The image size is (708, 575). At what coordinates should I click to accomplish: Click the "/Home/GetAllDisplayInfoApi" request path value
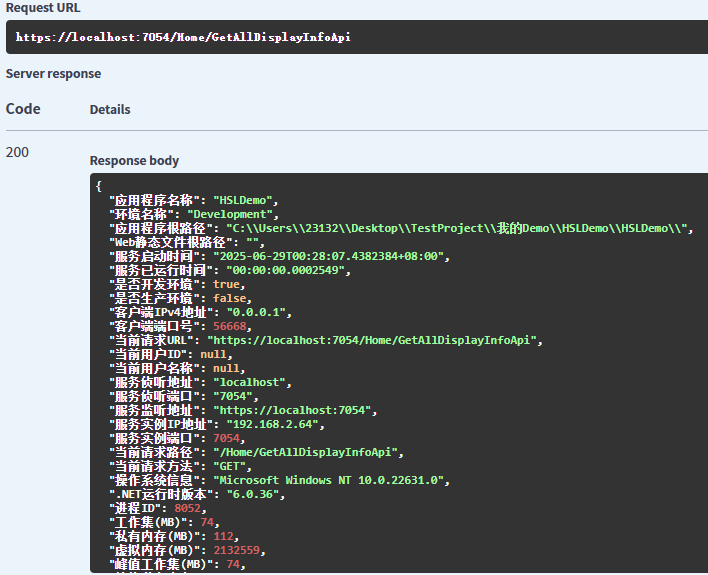pos(305,452)
